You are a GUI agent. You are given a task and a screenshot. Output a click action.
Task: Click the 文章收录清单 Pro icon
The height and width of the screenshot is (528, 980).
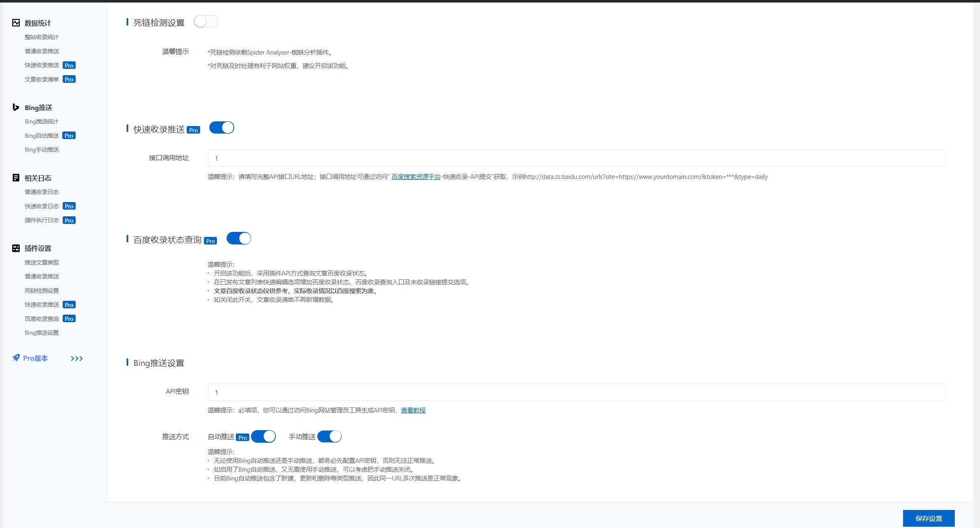69,79
